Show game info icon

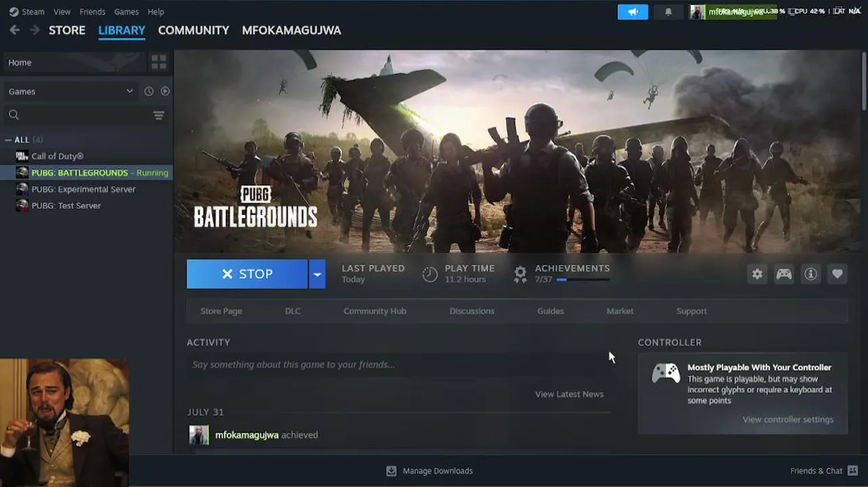811,274
